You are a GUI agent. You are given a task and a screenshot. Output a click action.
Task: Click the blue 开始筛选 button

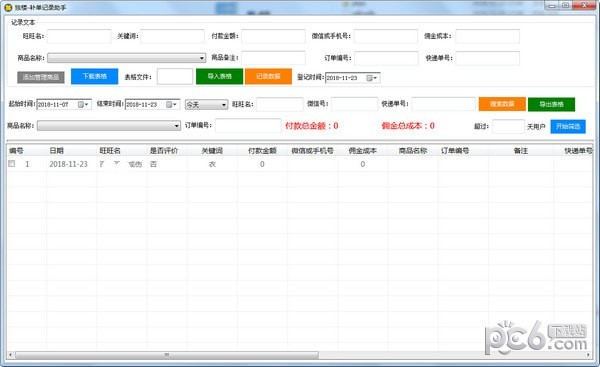click(x=568, y=127)
